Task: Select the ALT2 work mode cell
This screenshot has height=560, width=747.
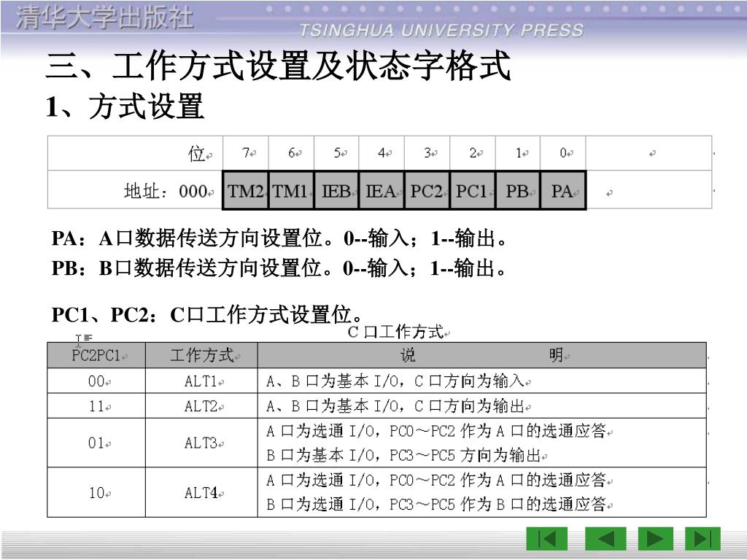Action: tap(201, 406)
